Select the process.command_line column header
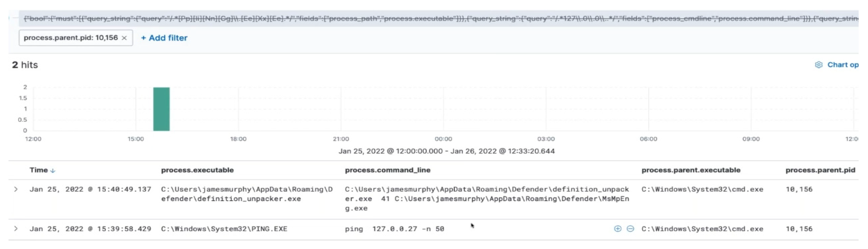This screenshot has height=249, width=868. pos(388,170)
